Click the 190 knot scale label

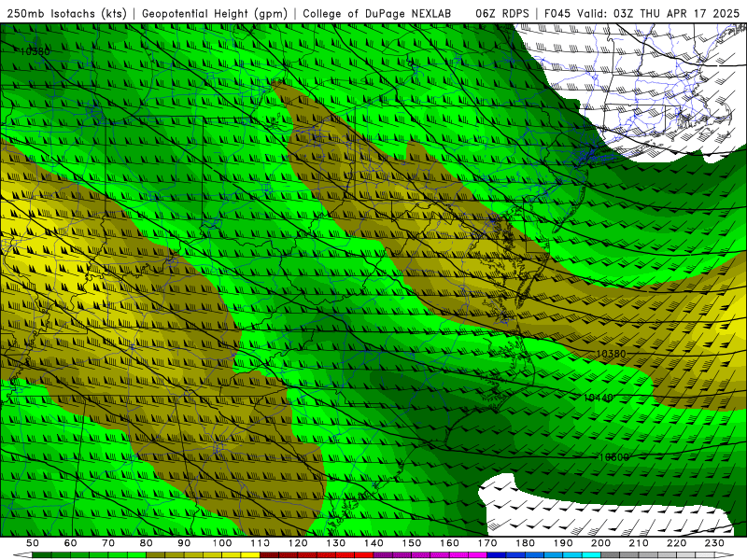[x=564, y=543]
